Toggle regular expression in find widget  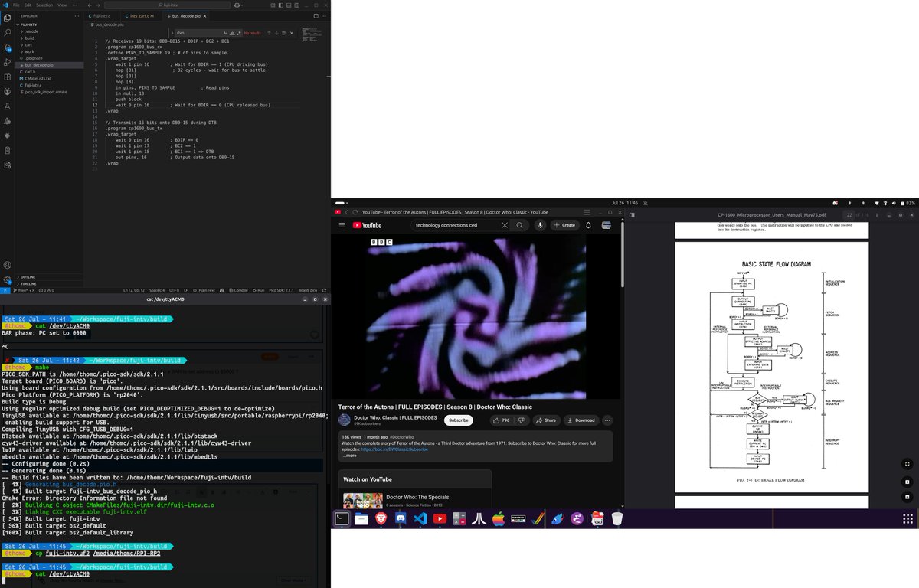pos(239,33)
